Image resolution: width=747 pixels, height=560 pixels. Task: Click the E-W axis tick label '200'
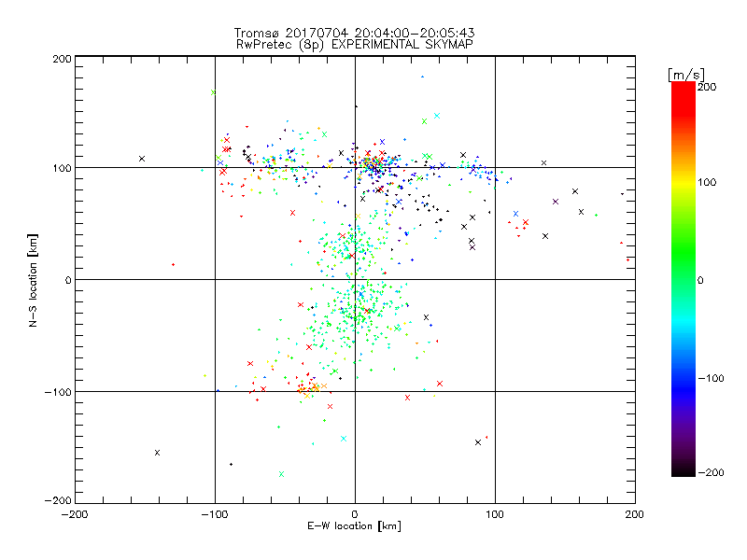click(x=635, y=514)
